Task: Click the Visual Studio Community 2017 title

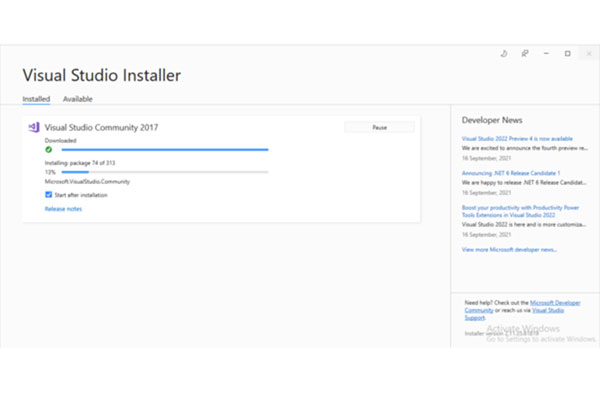Action: pos(101,127)
